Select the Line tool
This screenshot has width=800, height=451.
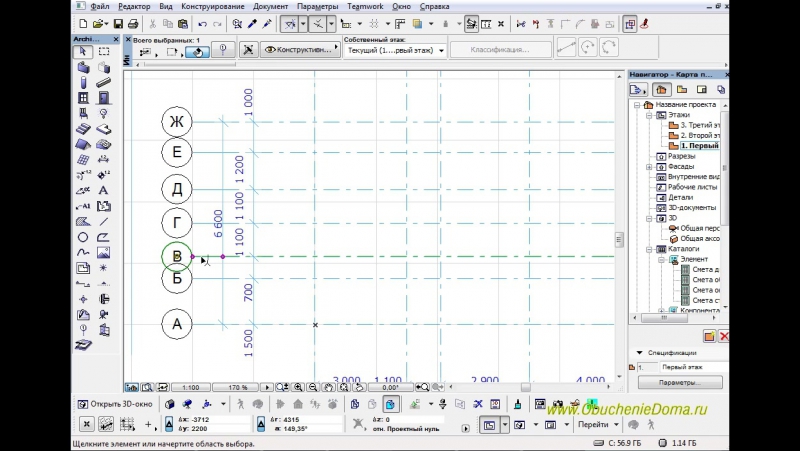[104, 222]
